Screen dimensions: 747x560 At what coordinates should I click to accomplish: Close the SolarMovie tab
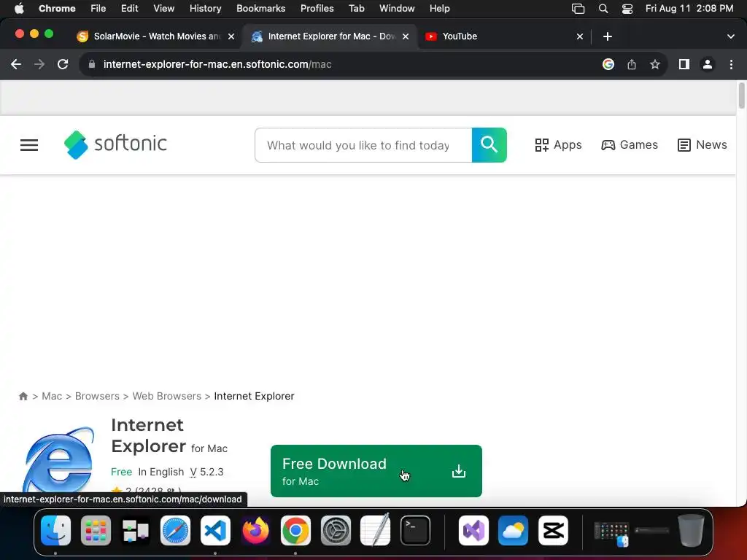click(231, 36)
